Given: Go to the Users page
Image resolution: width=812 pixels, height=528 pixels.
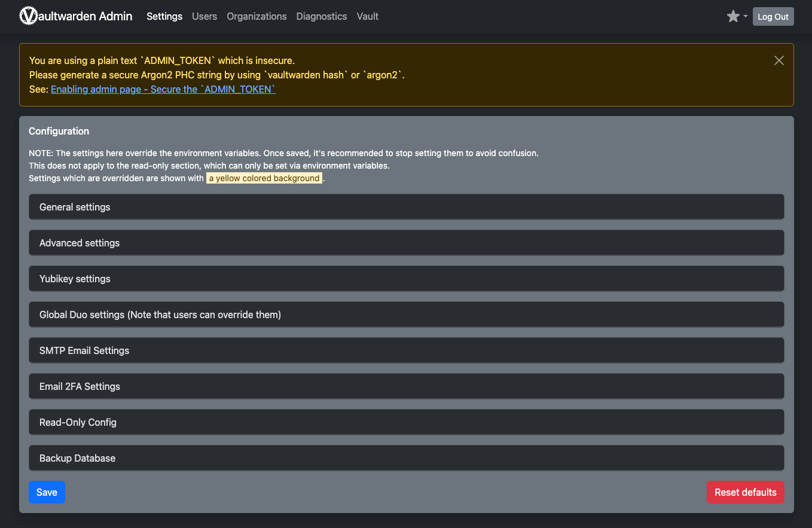Looking at the screenshot, I should click(204, 16).
